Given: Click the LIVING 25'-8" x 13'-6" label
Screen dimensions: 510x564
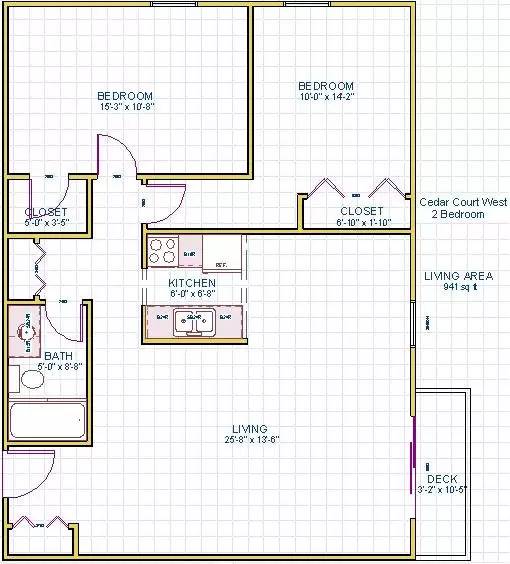Looking at the screenshot, I should pyautogui.click(x=251, y=434).
